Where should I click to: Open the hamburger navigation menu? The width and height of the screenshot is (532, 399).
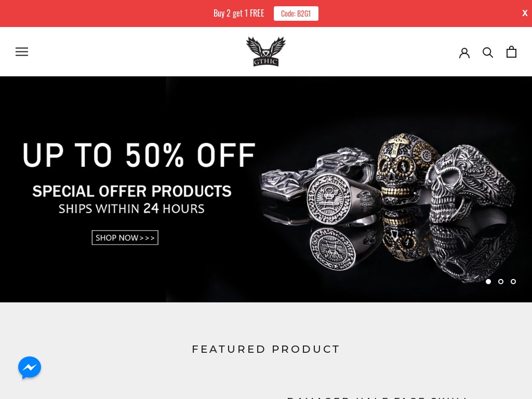point(22,51)
